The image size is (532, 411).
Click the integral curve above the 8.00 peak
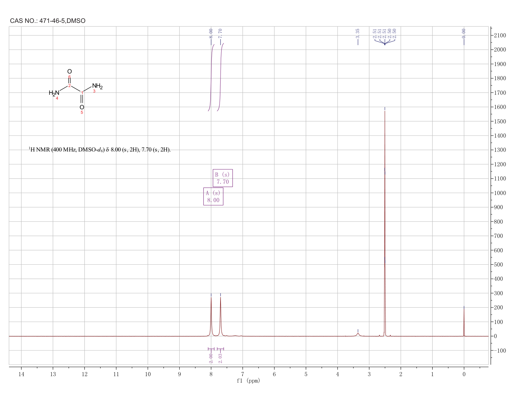click(x=212, y=77)
